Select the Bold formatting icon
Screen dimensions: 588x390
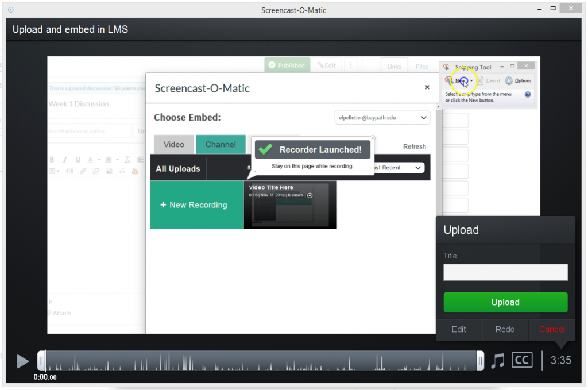(x=52, y=159)
